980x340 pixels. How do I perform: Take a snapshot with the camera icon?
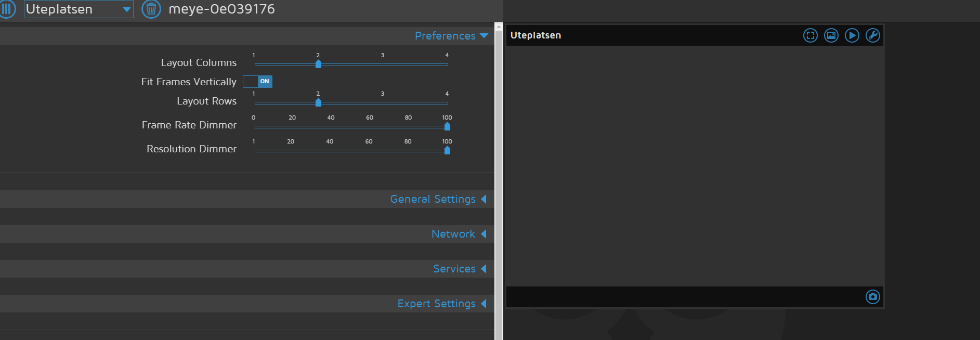[873, 297]
